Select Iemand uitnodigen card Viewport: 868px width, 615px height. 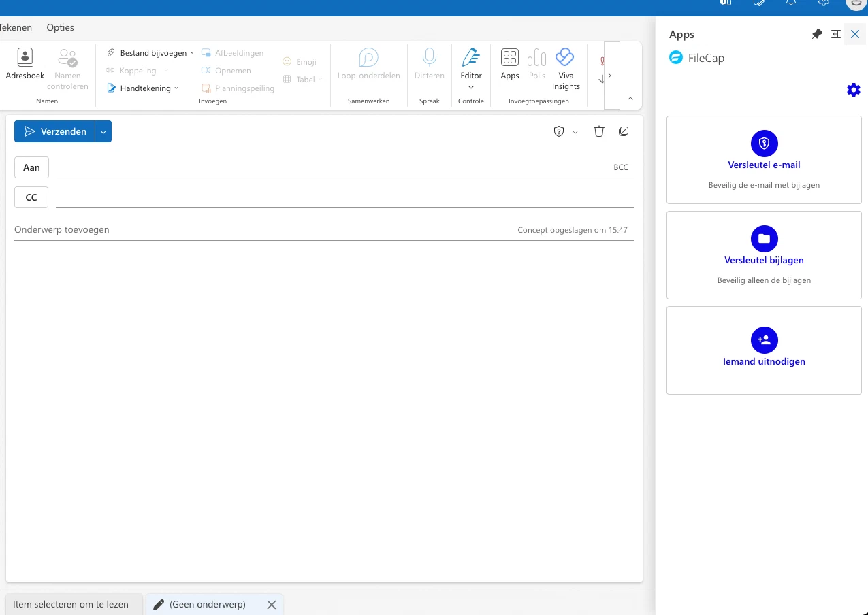point(764,350)
